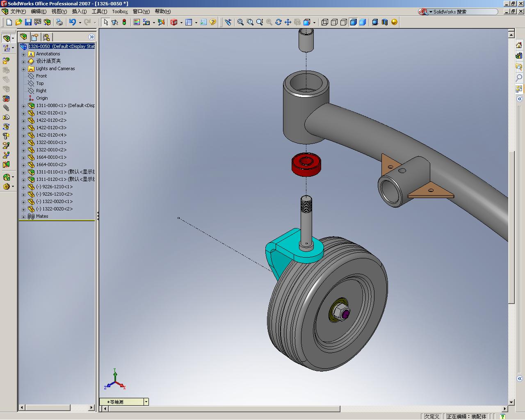Click the Interference Detection icon
The image size is (525, 420).
[6, 165]
